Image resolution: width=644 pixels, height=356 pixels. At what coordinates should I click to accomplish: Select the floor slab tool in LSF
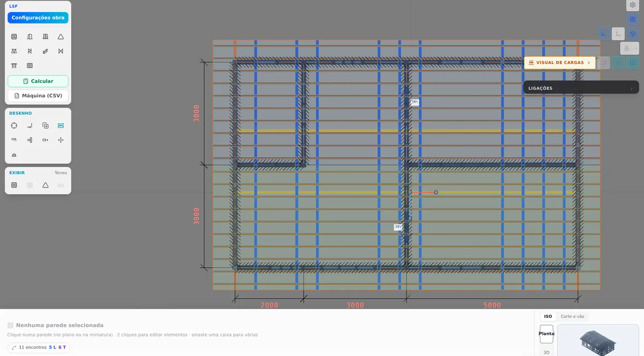[46, 37]
